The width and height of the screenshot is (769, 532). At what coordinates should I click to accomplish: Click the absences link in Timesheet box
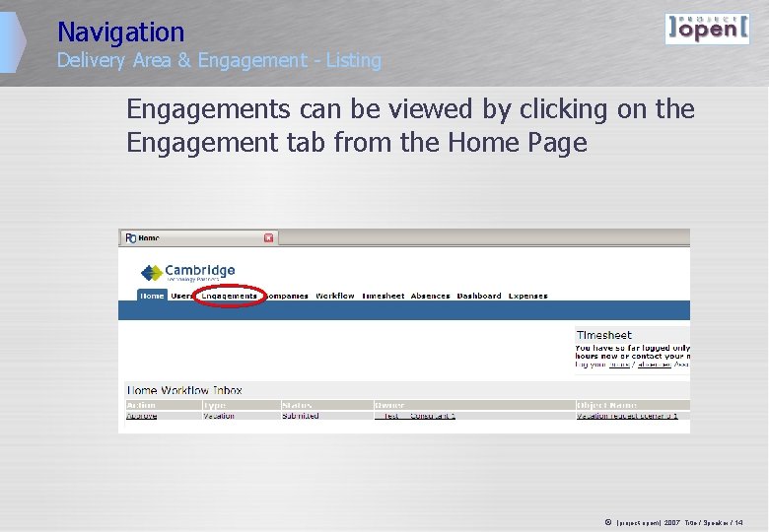pyautogui.click(x=655, y=365)
